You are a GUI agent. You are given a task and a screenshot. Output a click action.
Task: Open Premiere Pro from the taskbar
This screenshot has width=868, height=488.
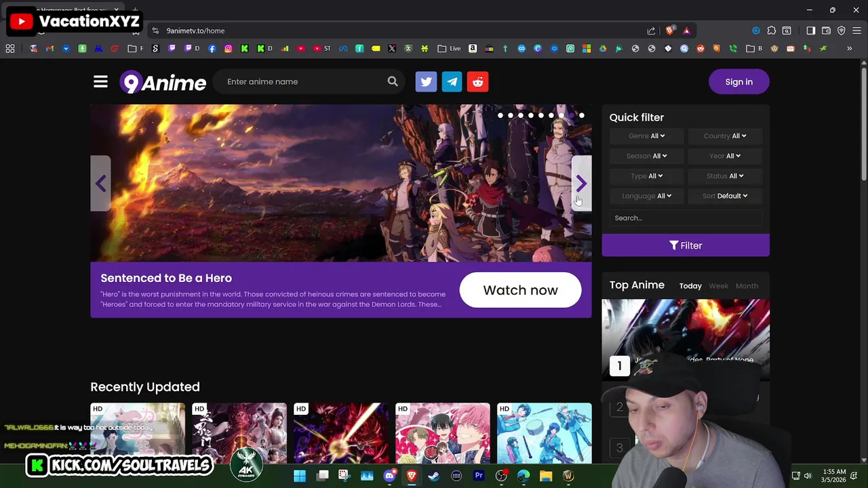click(479, 476)
